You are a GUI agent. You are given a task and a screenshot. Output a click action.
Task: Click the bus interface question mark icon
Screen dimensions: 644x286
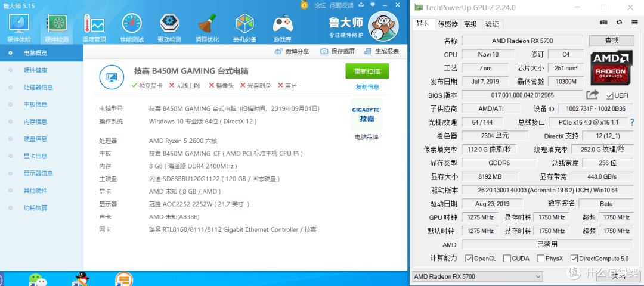633,122
